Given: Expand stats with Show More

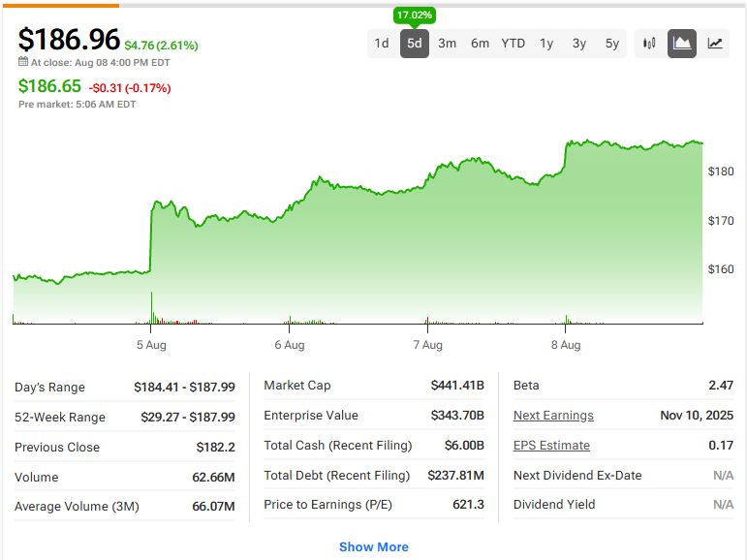Looking at the screenshot, I should pos(374,546).
